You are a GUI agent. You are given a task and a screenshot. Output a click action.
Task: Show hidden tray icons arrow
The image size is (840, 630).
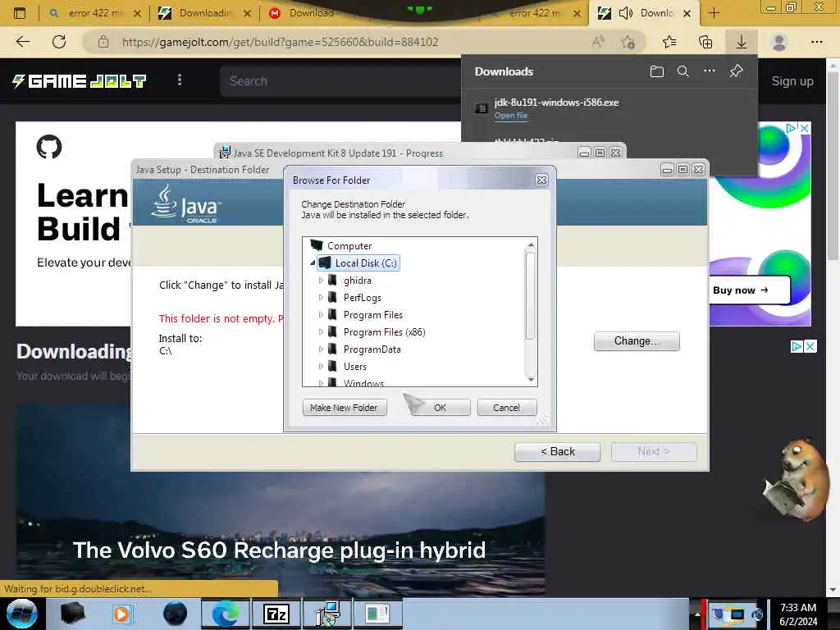coord(697,614)
